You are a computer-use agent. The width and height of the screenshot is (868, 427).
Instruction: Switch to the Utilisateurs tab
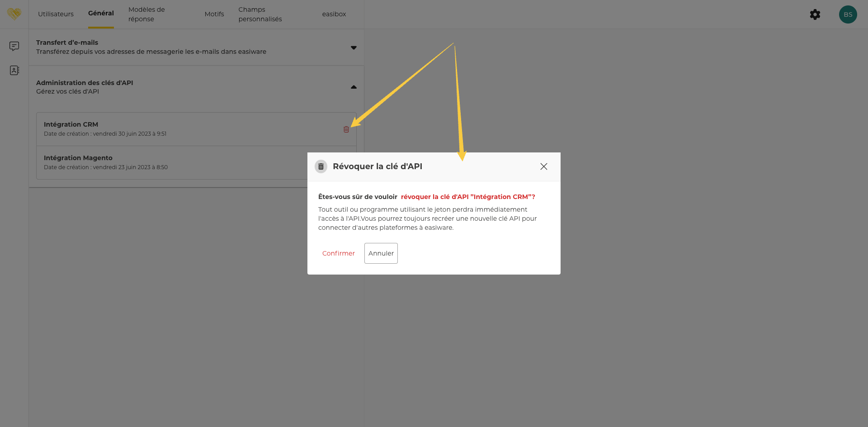coord(56,14)
